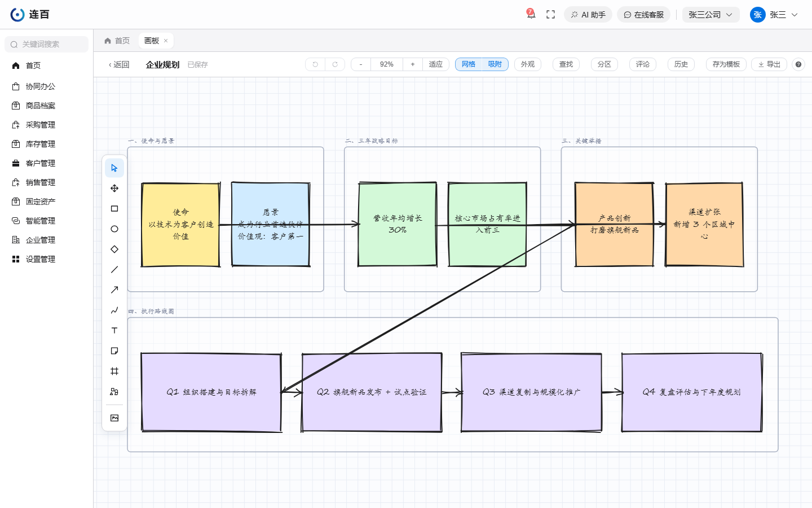Focus the 关键词搜索 search field

point(46,44)
